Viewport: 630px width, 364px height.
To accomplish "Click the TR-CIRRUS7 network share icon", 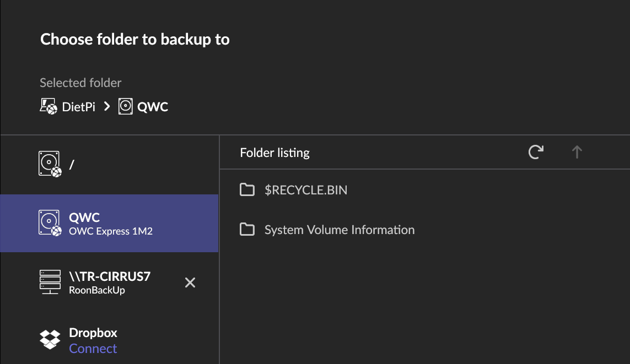I will pyautogui.click(x=50, y=282).
